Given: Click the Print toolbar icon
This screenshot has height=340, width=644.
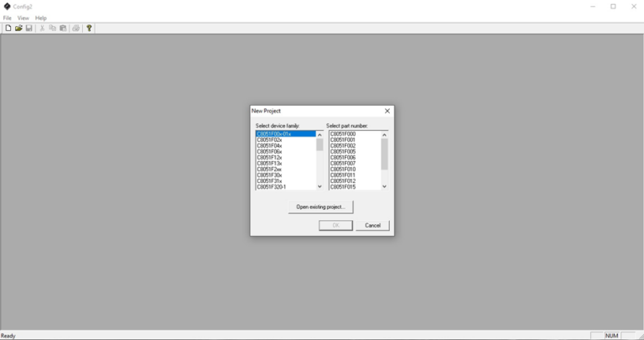Looking at the screenshot, I should pyautogui.click(x=75, y=28).
